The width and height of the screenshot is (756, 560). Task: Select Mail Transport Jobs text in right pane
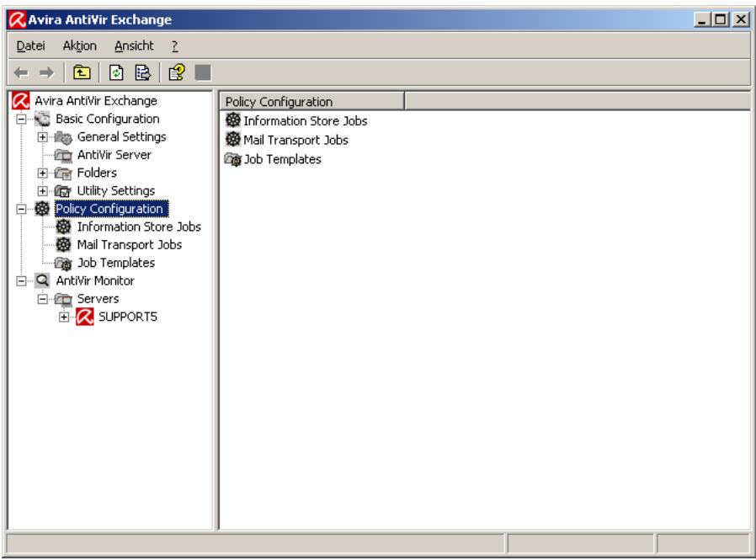295,141
